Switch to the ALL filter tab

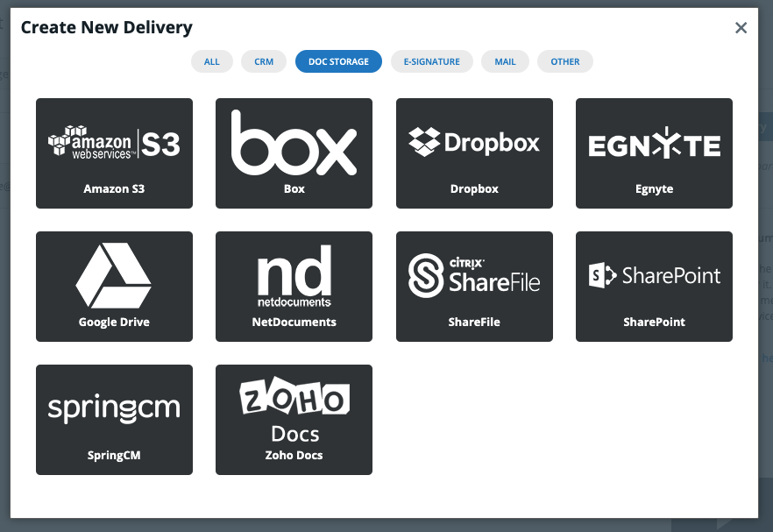pyautogui.click(x=212, y=61)
